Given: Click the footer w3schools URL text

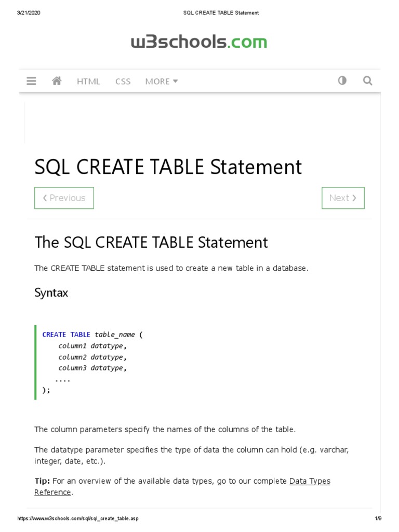Looking at the screenshot, I should pyautogui.click(x=78, y=518).
